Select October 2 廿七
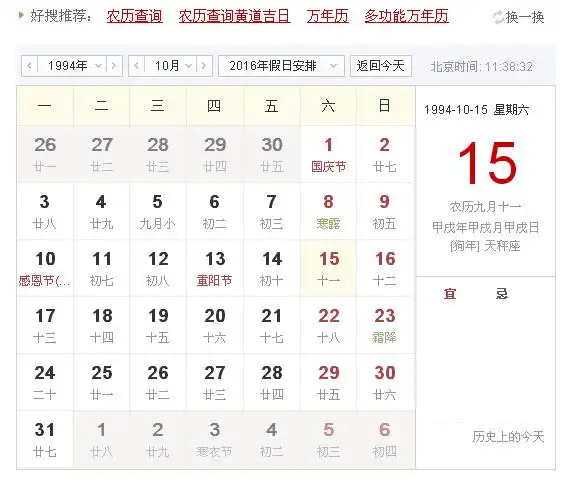This screenshot has height=483, width=577. 385,155
